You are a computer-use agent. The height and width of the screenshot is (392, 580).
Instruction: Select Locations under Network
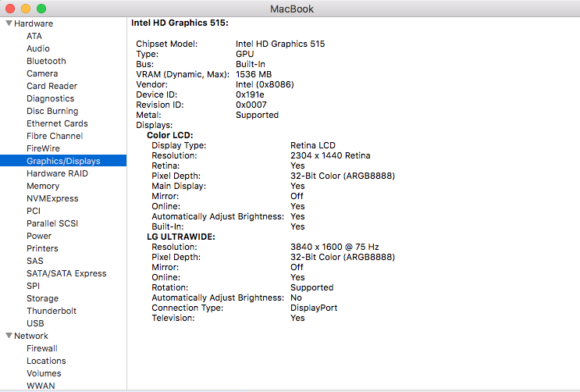tap(46, 361)
